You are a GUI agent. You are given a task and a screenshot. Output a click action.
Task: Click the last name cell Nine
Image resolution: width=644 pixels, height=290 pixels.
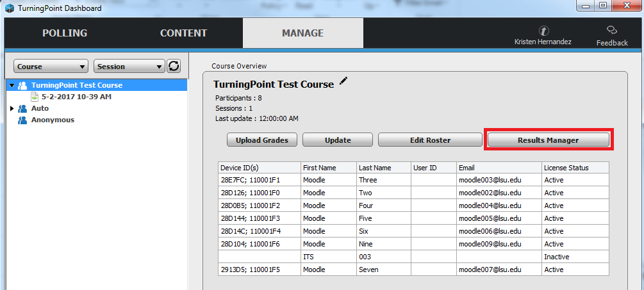tap(384, 244)
